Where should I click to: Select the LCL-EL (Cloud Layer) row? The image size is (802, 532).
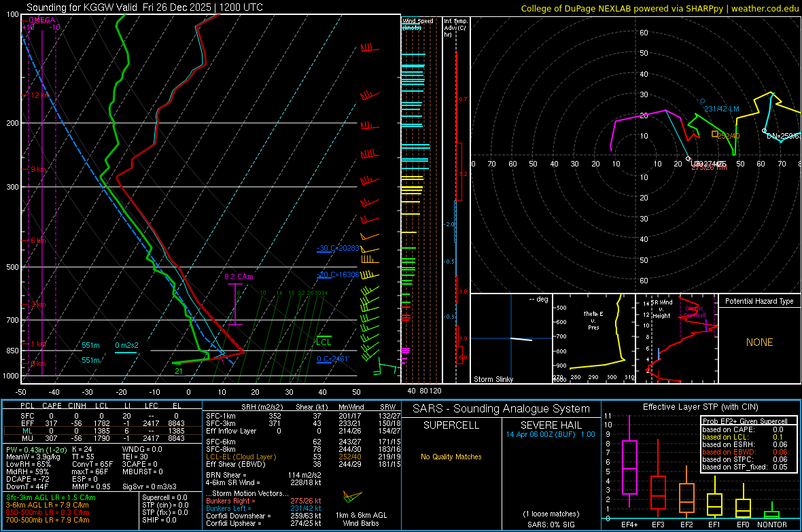click(303, 457)
